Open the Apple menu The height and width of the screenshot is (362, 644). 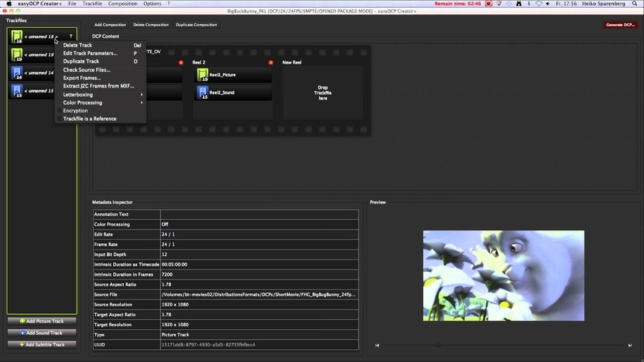9,4
